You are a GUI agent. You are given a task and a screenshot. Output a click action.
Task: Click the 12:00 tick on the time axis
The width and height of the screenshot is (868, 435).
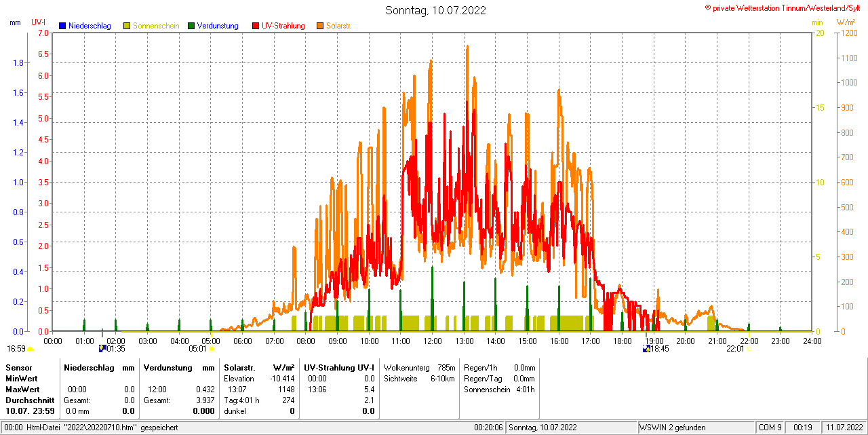point(432,341)
